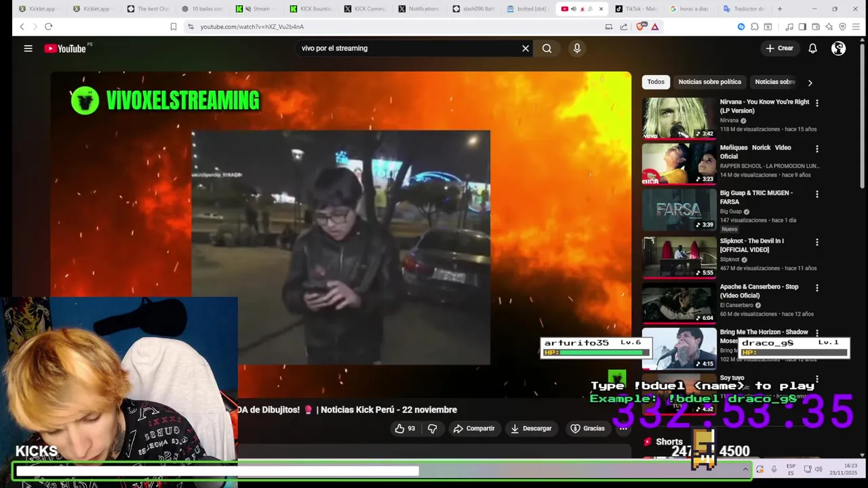
Task: Open the taskbar volume icon
Action: coord(818,469)
